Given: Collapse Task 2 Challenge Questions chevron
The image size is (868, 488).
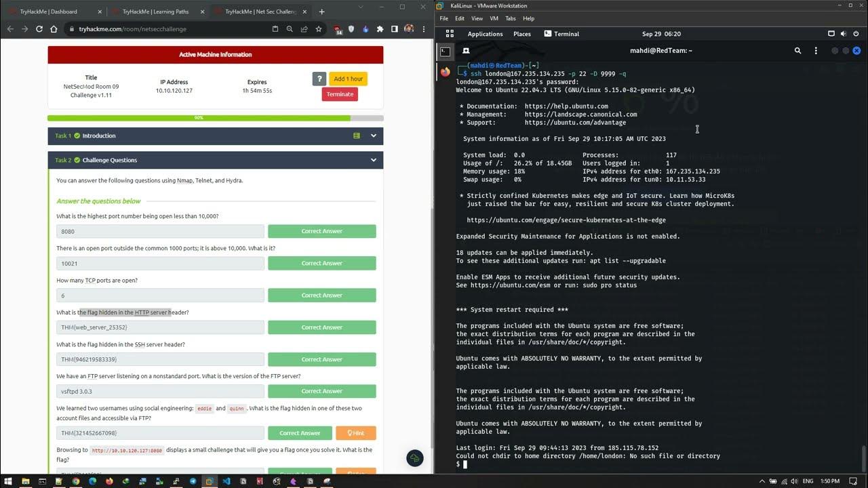Looking at the screenshot, I should pos(373,160).
